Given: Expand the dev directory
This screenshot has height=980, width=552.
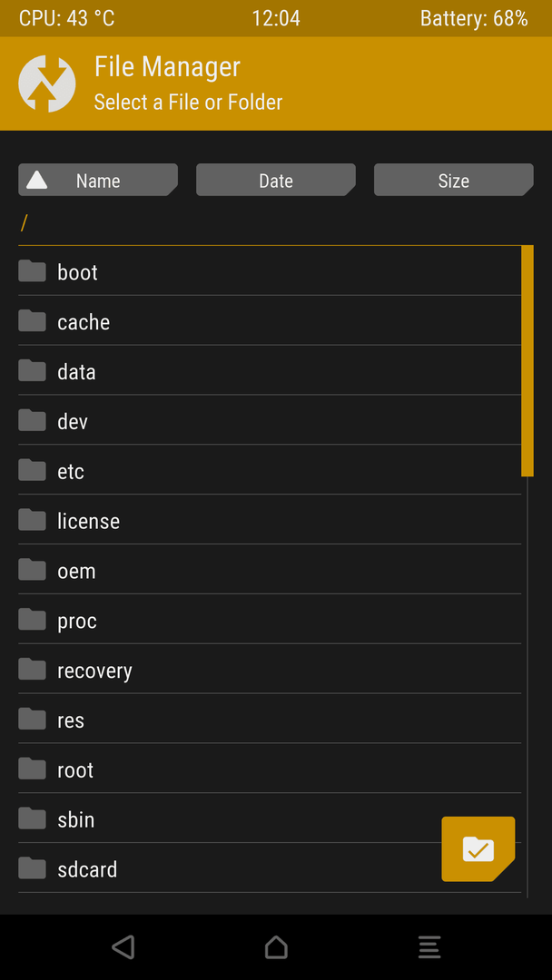Looking at the screenshot, I should click(73, 422).
